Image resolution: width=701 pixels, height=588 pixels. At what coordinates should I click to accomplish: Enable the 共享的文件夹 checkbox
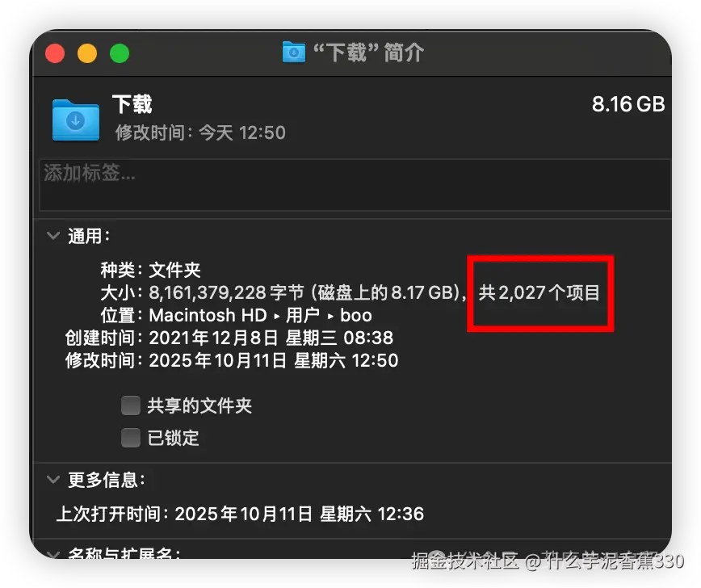tap(131, 405)
